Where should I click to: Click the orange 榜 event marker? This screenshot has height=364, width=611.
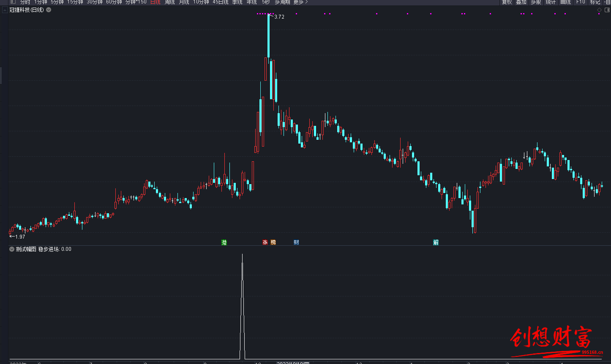(x=273, y=242)
